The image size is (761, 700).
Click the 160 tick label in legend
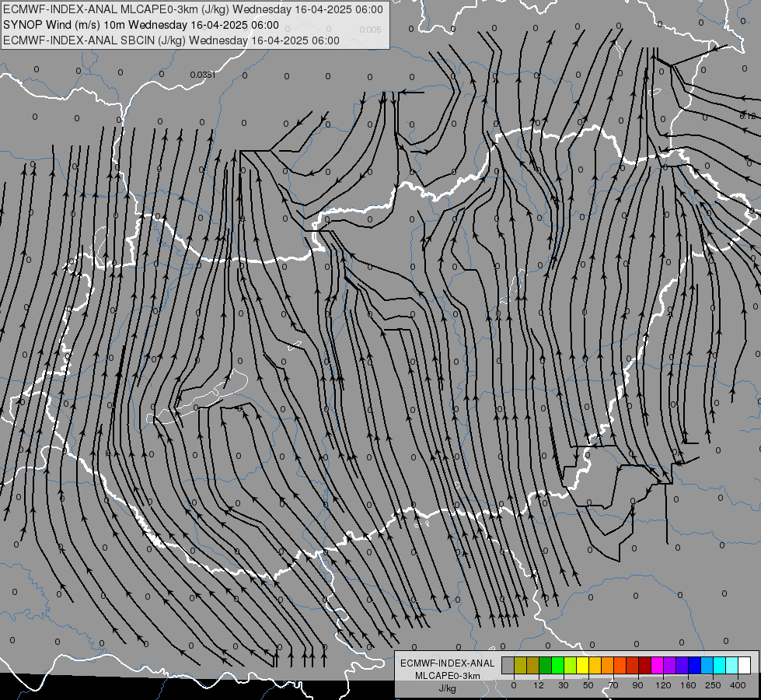click(x=688, y=685)
